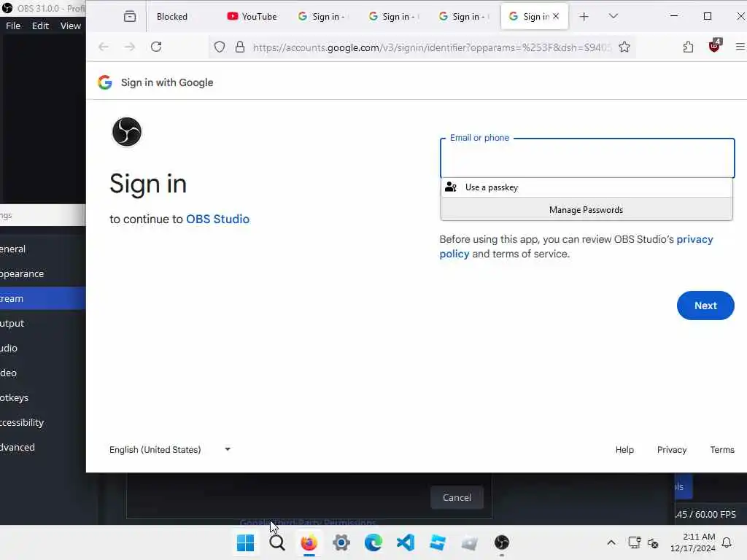Image resolution: width=747 pixels, height=560 pixels.
Task: Open the Terms link in footer
Action: coord(721,449)
